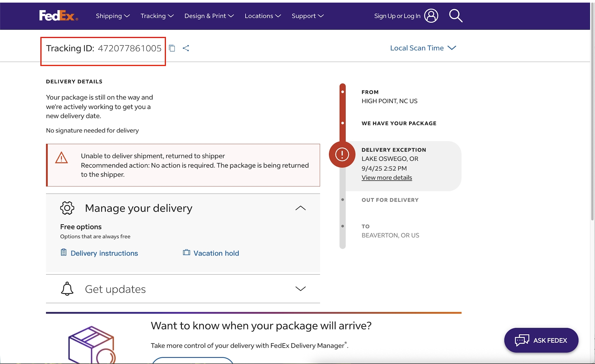Copy the tracking ID with copy icon

click(x=172, y=48)
